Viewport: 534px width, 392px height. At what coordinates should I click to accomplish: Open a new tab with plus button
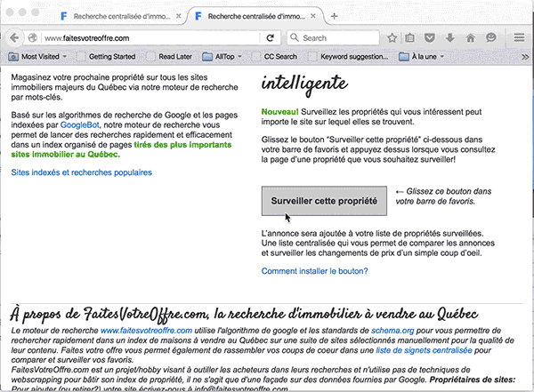pos(334,16)
